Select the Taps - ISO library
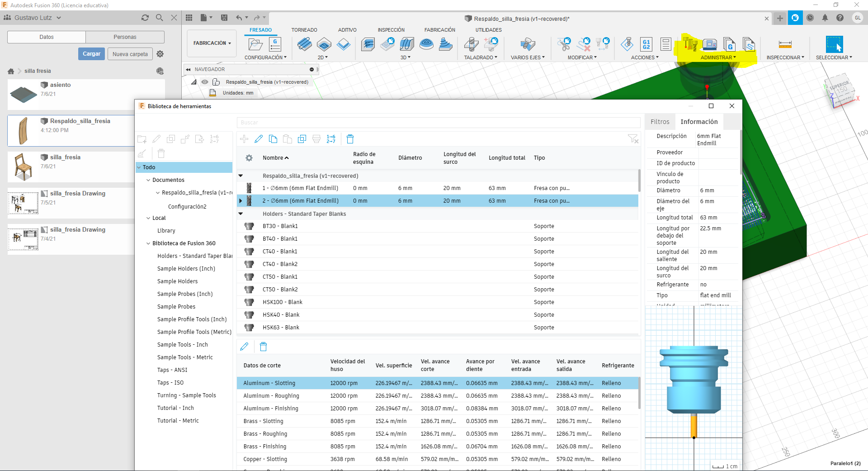 tap(170, 383)
